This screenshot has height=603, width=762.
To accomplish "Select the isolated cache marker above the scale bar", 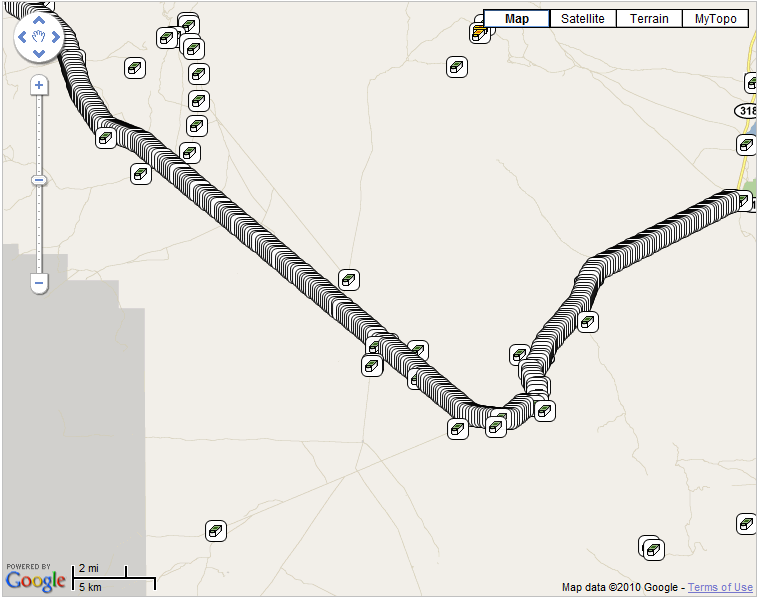I will click(x=215, y=531).
